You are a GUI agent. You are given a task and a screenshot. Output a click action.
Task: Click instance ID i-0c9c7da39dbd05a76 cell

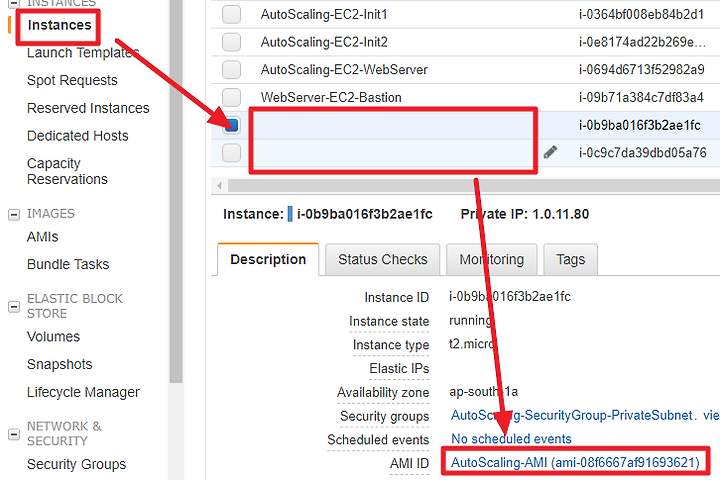[642, 152]
